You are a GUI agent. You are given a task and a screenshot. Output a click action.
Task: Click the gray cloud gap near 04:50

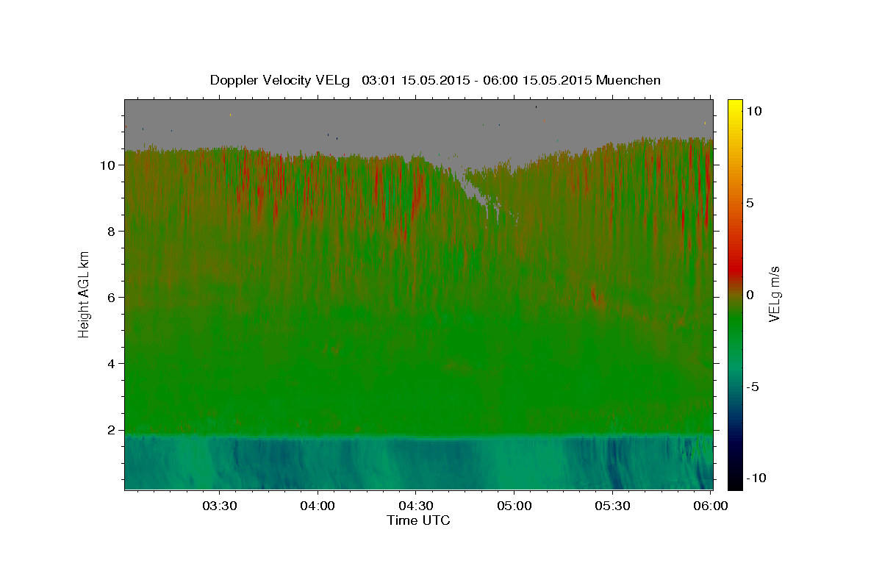(x=476, y=193)
